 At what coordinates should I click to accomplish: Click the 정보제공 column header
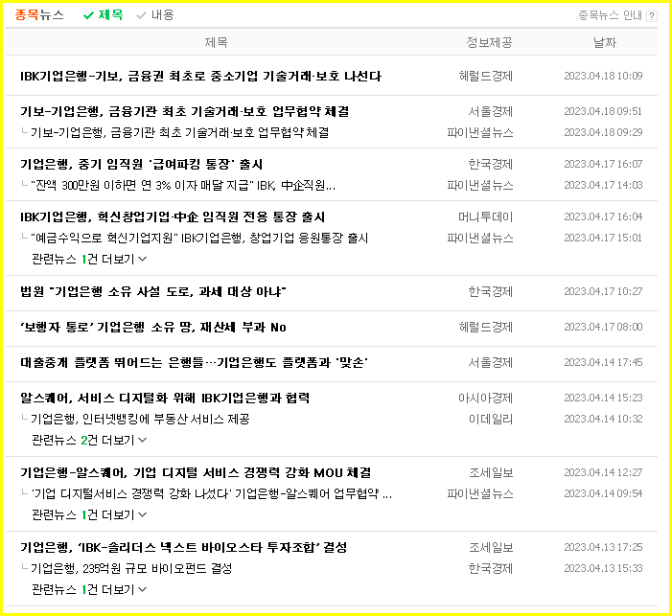tap(489, 42)
